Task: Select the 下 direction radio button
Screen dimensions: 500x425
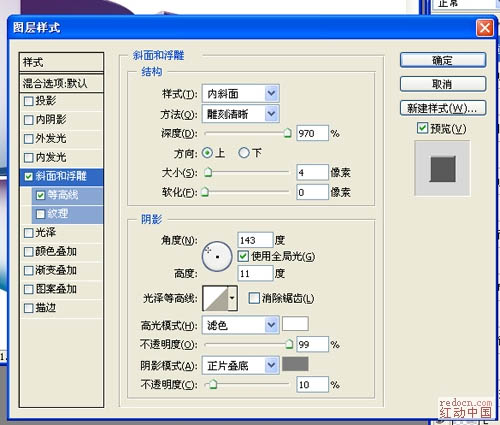Action: 244,153
